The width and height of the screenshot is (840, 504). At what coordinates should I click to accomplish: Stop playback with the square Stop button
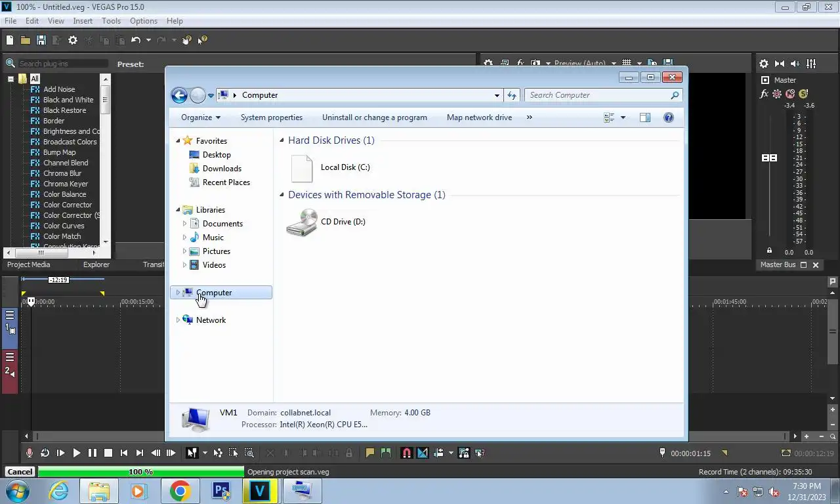pos(108,453)
